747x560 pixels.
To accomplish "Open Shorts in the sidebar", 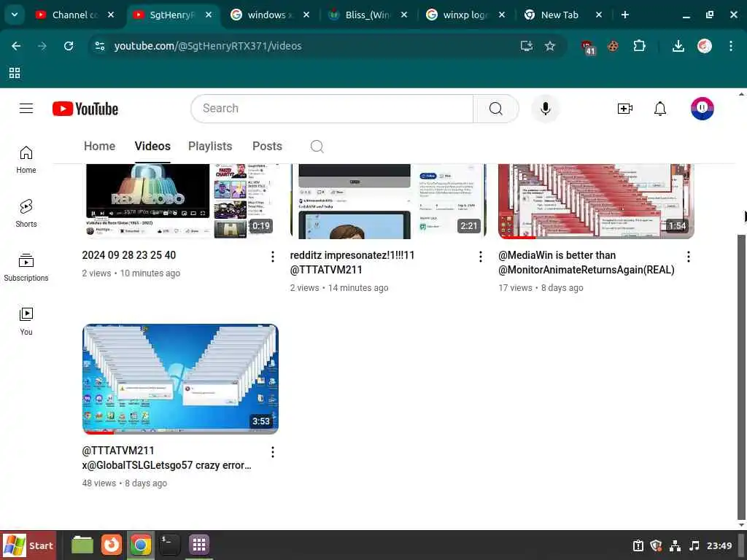I will pos(26,214).
